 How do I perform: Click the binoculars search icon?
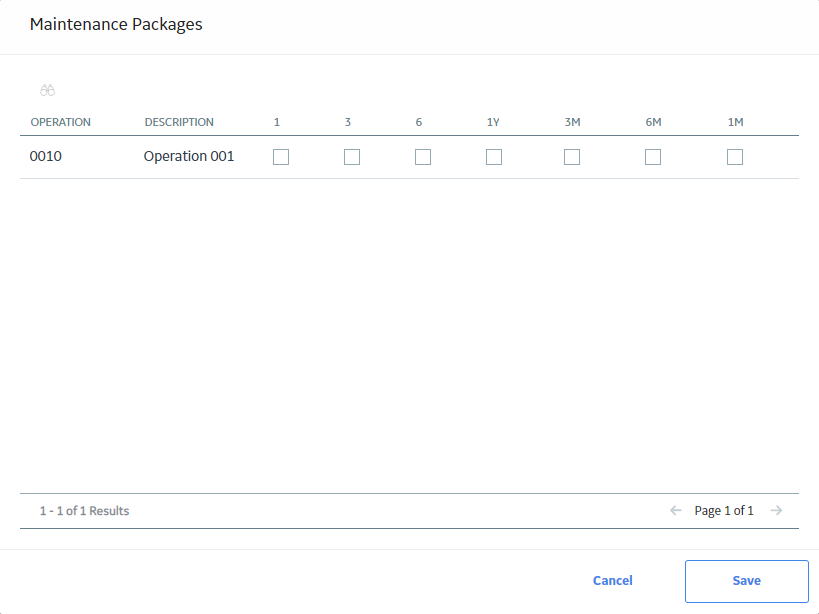(48, 90)
